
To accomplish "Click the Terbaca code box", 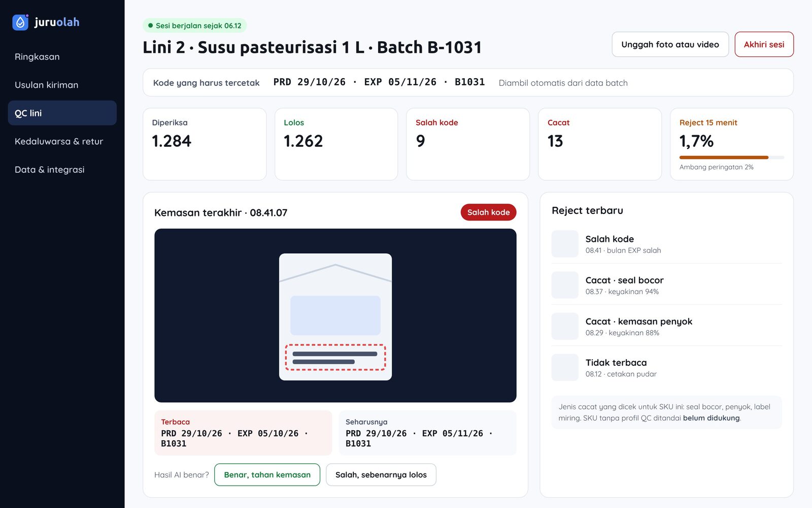I will 243,433.
